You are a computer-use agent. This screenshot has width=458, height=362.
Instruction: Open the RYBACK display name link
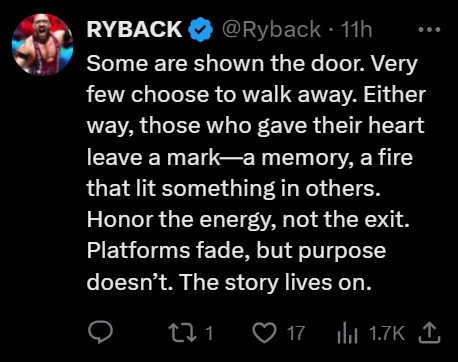134,29
